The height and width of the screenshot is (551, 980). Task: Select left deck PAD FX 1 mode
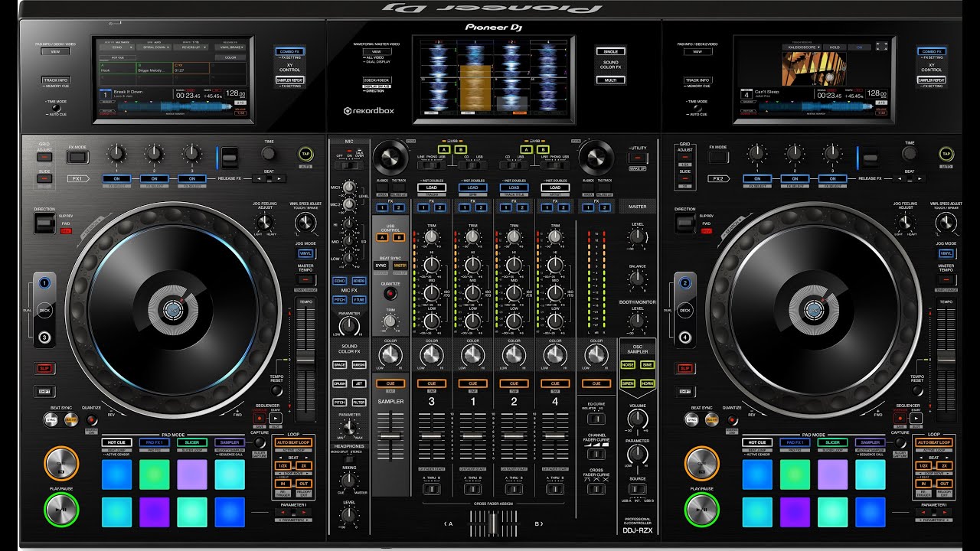point(155,442)
